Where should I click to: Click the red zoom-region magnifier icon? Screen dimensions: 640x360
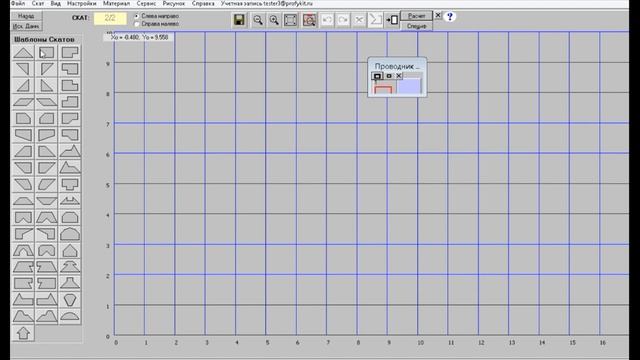coord(309,20)
